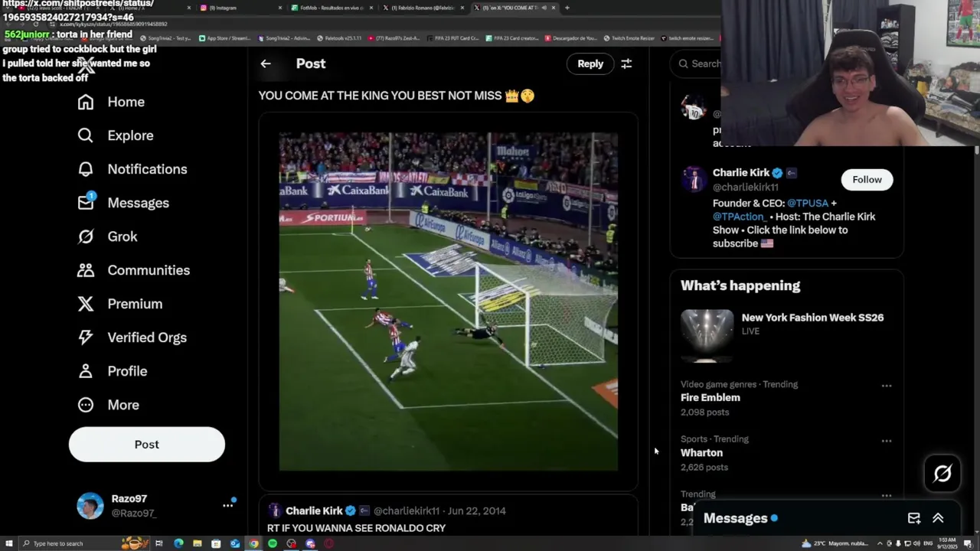Open options for Wharton trend

tap(887, 441)
